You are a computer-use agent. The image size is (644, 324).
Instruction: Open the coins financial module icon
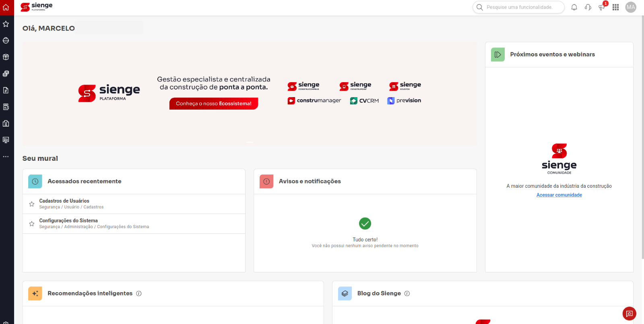6,74
